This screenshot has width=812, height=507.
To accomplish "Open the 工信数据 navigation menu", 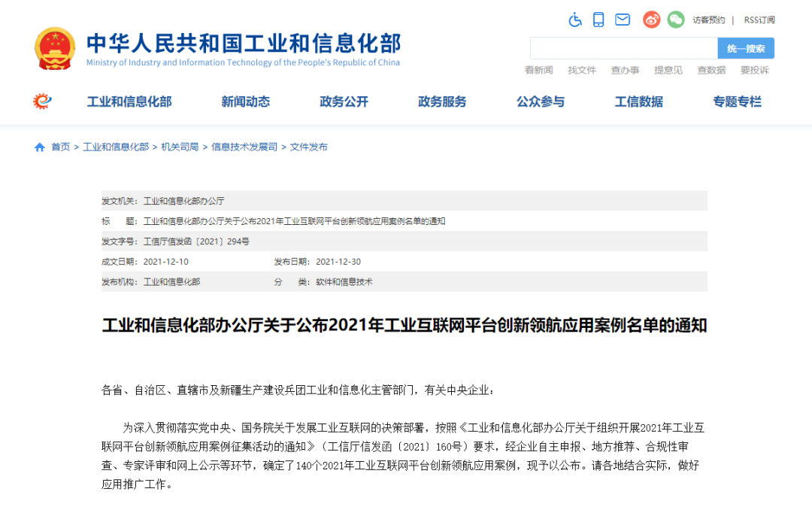I will tap(638, 101).
